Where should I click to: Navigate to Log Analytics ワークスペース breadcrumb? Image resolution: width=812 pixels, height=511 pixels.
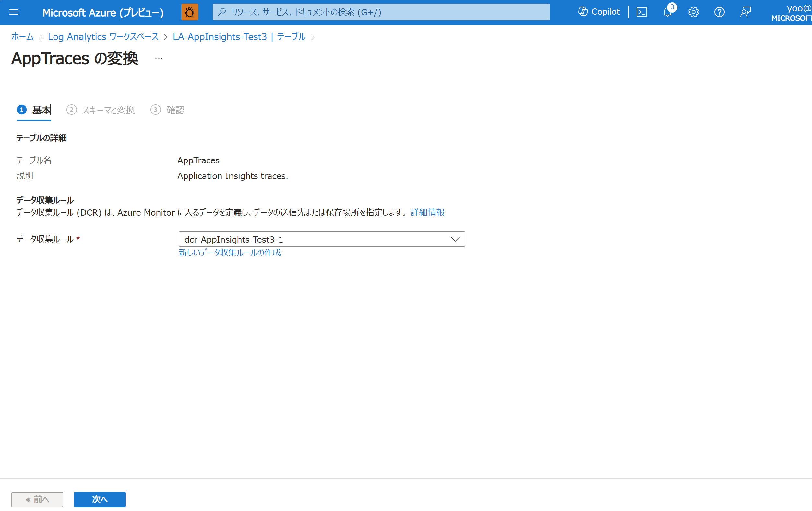[x=103, y=37]
